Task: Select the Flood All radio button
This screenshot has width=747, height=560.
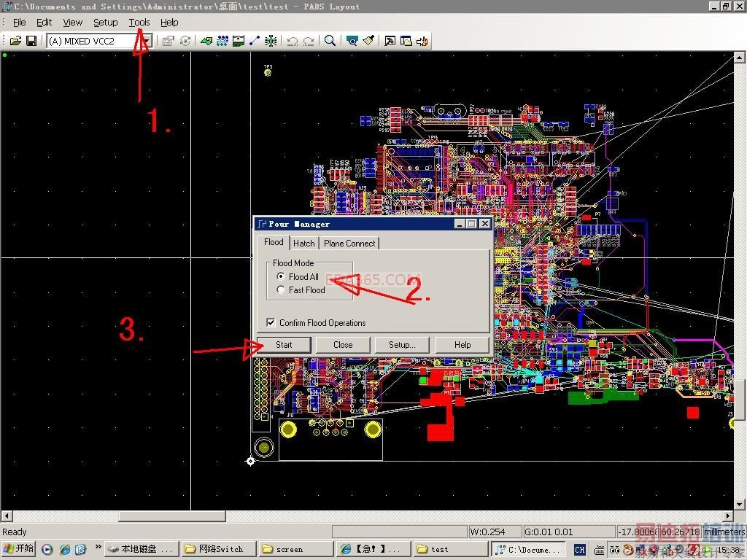Action: 282,277
